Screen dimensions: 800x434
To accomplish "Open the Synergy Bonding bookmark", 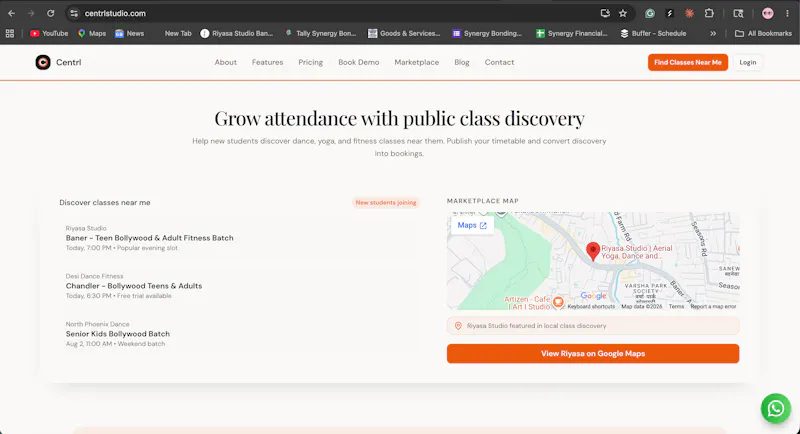I will (x=487, y=33).
